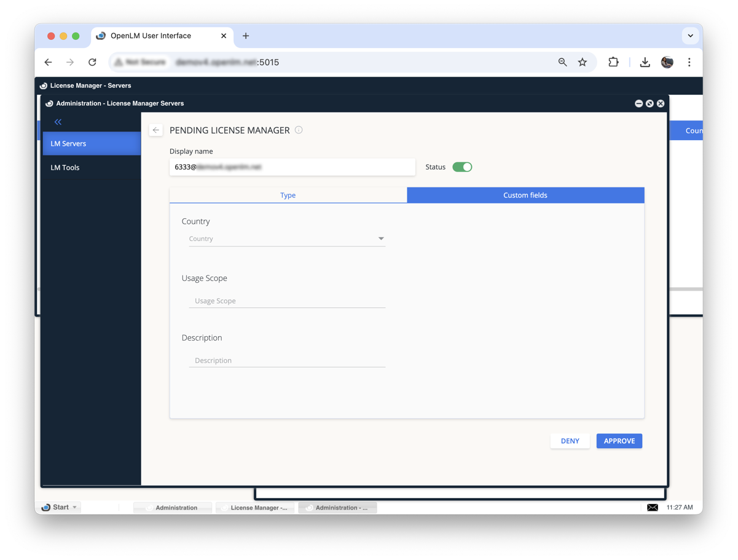Image resolution: width=738 pixels, height=560 pixels.
Task: Open the Country dropdown
Action: 287,239
